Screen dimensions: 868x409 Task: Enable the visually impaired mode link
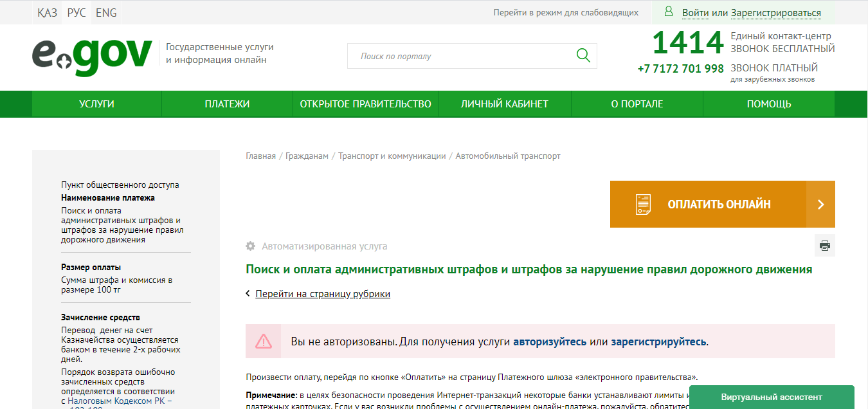pos(566,13)
